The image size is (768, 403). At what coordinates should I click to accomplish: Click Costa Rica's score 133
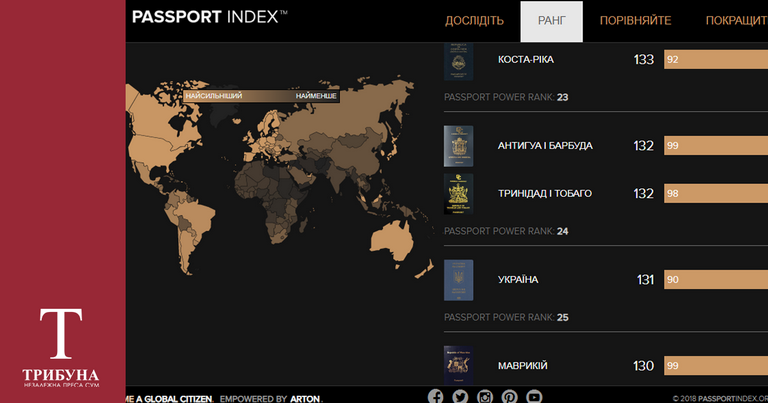click(644, 60)
